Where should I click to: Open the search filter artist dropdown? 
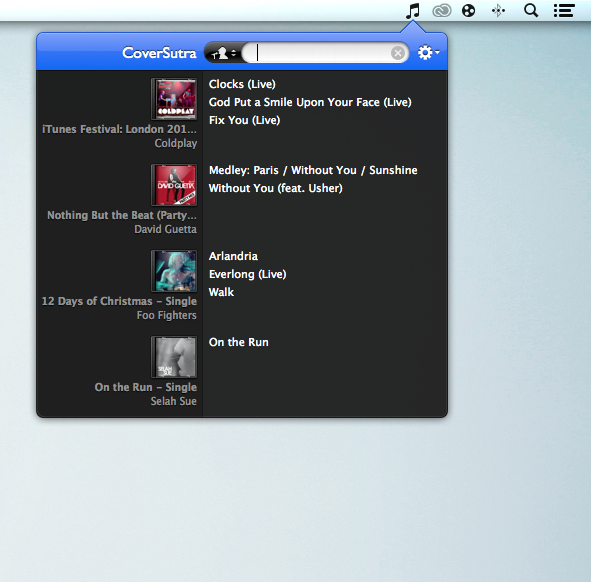(x=224, y=53)
